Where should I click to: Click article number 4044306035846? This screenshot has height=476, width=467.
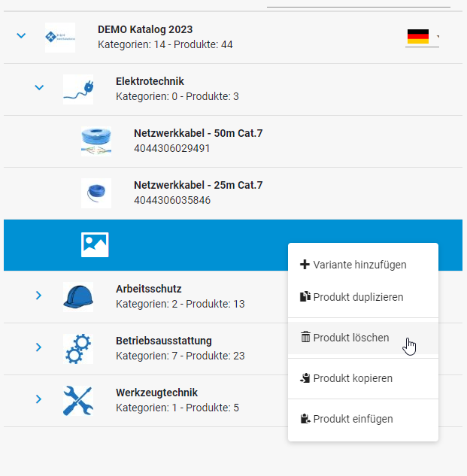[172, 200]
